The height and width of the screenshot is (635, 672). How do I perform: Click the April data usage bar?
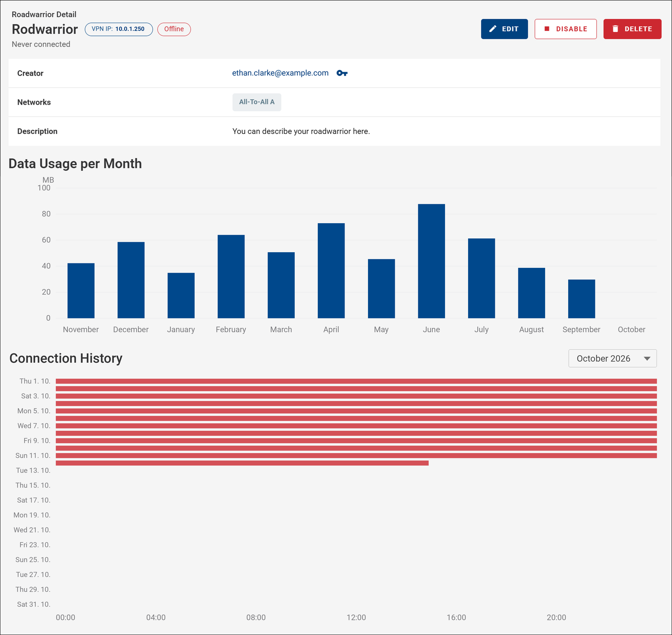click(331, 270)
